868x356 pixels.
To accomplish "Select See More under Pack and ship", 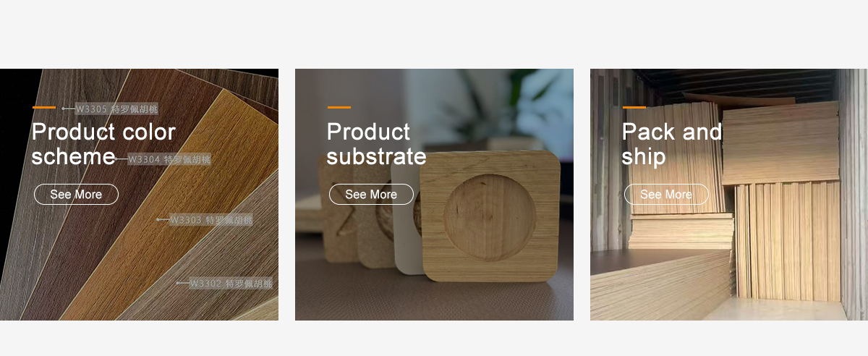I will (666, 194).
